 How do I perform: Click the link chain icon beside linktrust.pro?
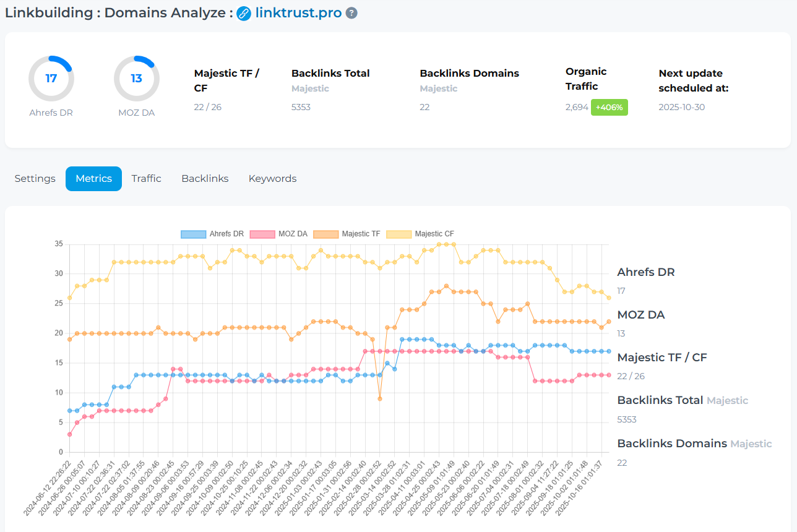(x=244, y=13)
